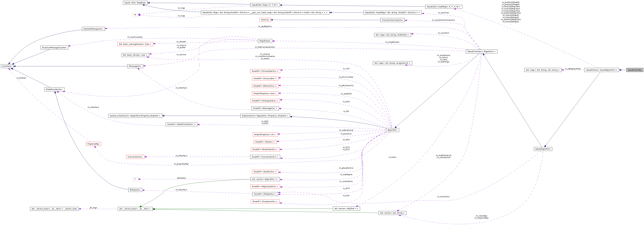Open the IInterface class node
Viewport: 644px width, 225px height.
pyautogui.click(x=7, y=66)
